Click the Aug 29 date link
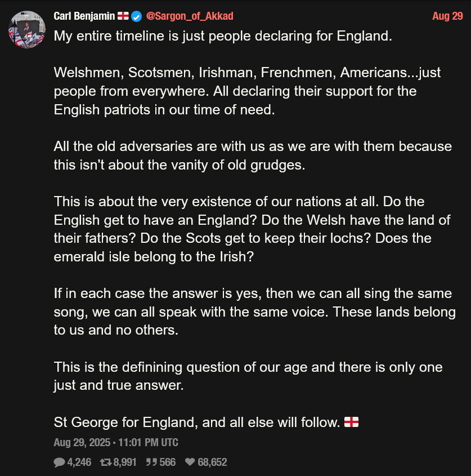This screenshot has width=471, height=476. click(447, 16)
